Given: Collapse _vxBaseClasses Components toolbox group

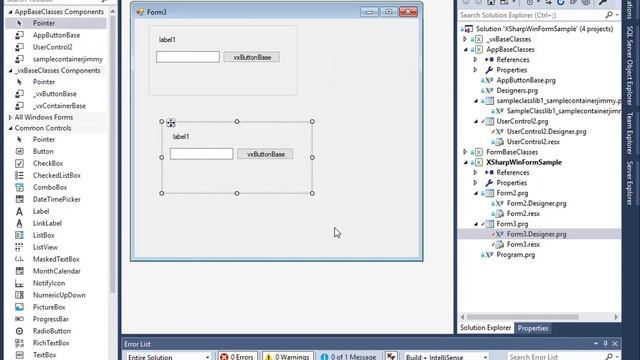Looking at the screenshot, I should click(10, 71).
